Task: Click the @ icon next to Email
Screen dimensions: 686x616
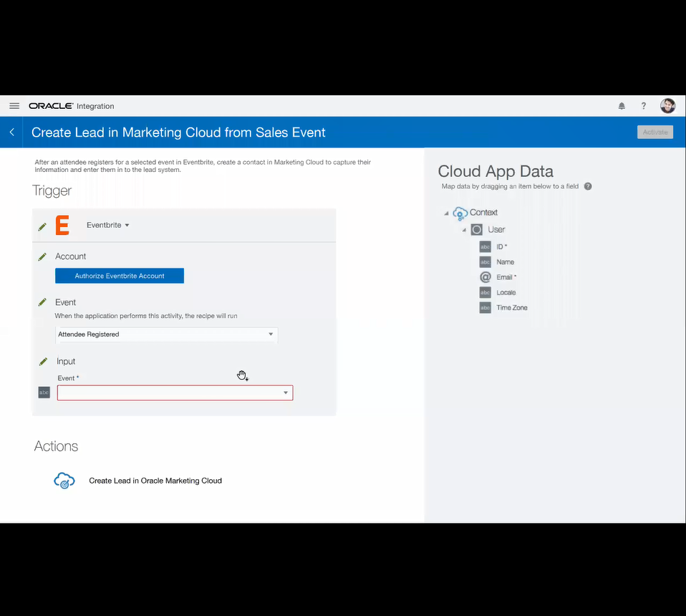Action: [x=485, y=277]
